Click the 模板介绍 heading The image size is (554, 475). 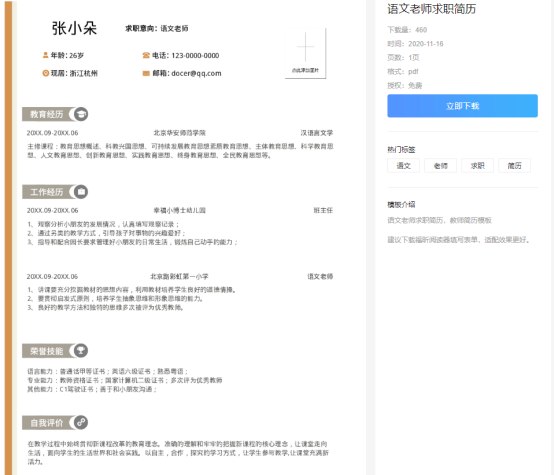[x=401, y=205]
